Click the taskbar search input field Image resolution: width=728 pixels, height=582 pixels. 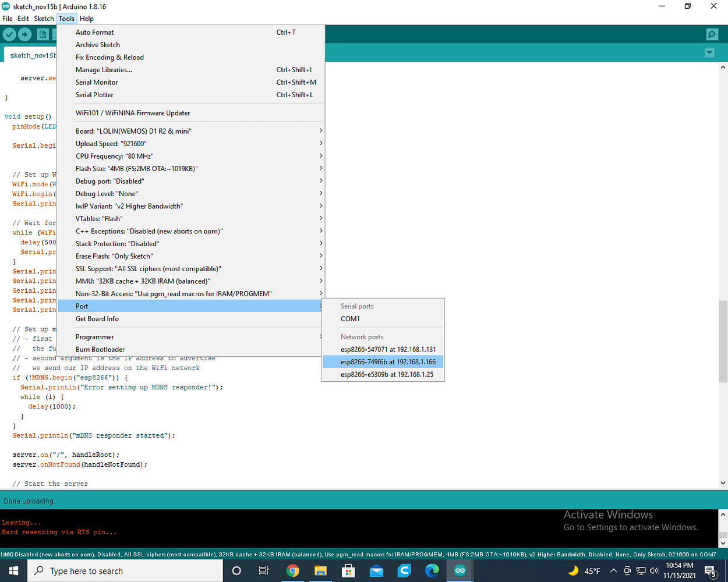coord(125,571)
